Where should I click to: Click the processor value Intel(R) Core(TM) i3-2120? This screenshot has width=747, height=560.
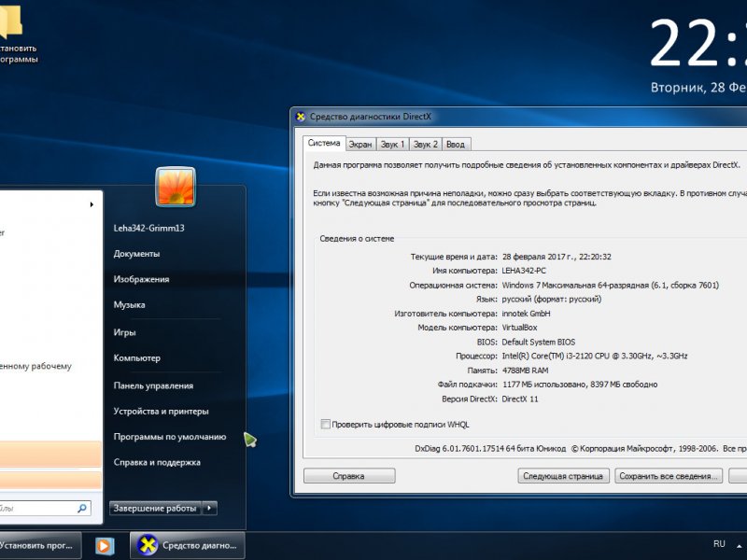pos(595,357)
